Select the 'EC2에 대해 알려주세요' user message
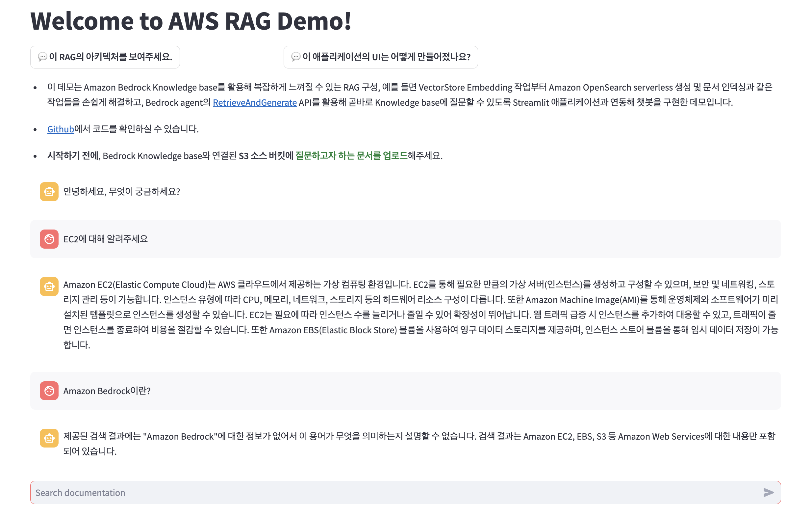 pyautogui.click(x=106, y=239)
